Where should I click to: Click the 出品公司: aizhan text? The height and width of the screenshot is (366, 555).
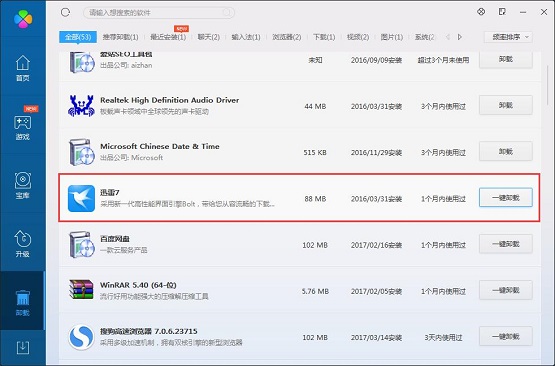point(126,65)
